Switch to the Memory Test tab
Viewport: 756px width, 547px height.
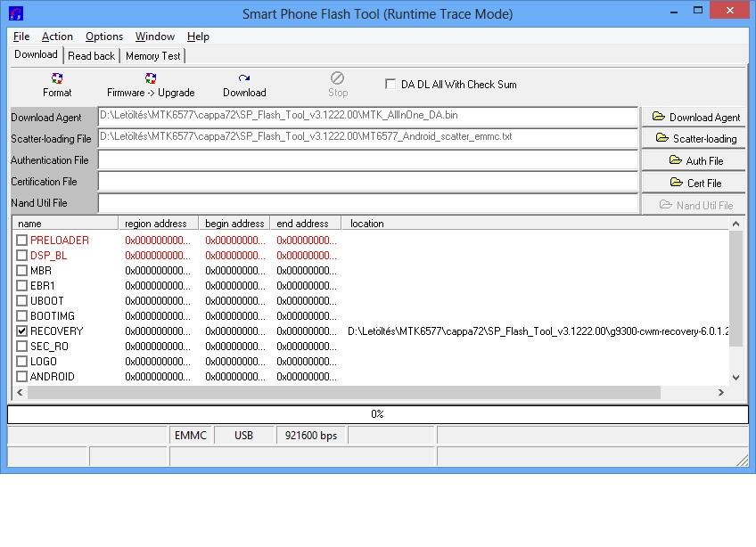click(x=152, y=56)
